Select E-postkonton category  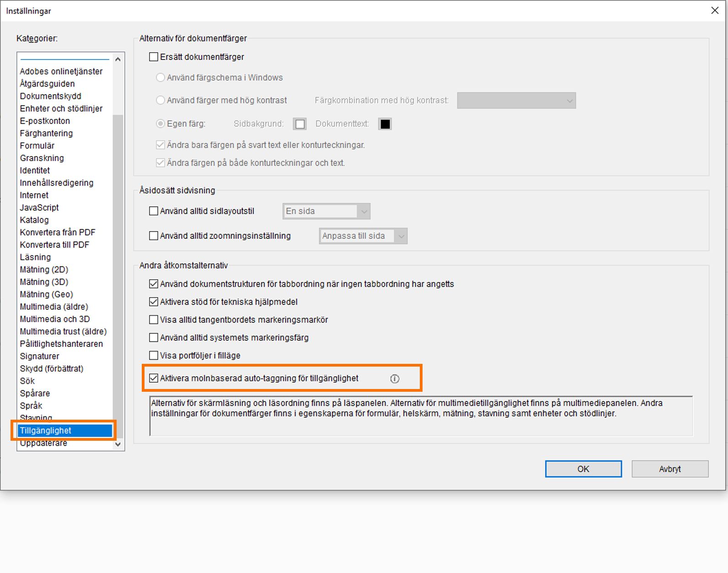[x=45, y=121]
